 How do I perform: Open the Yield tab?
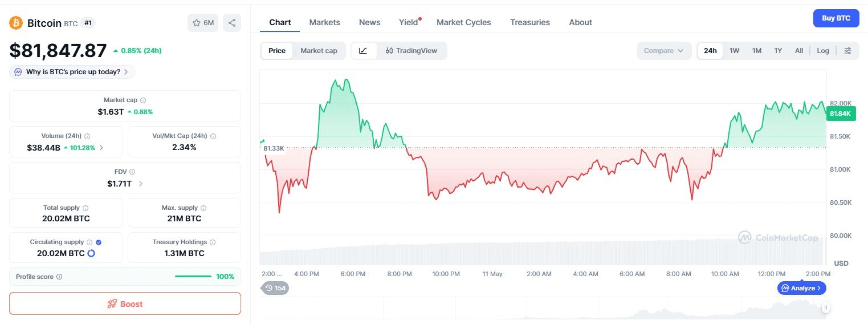pos(409,22)
